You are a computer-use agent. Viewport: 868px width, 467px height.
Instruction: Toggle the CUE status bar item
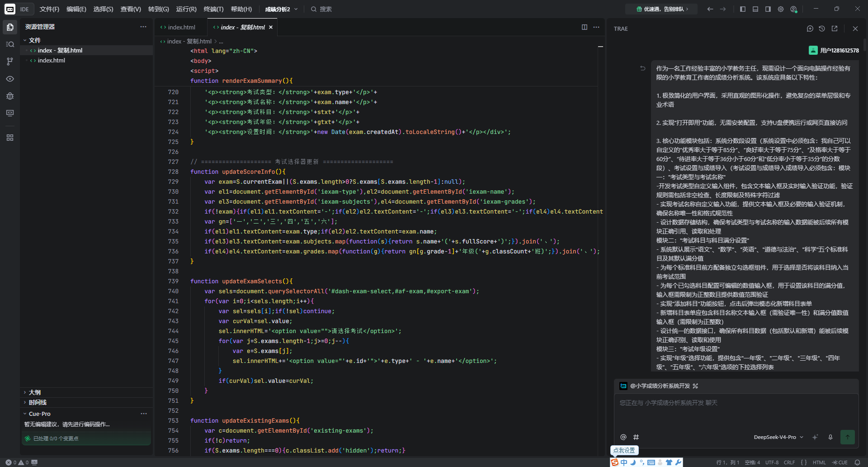click(840, 462)
